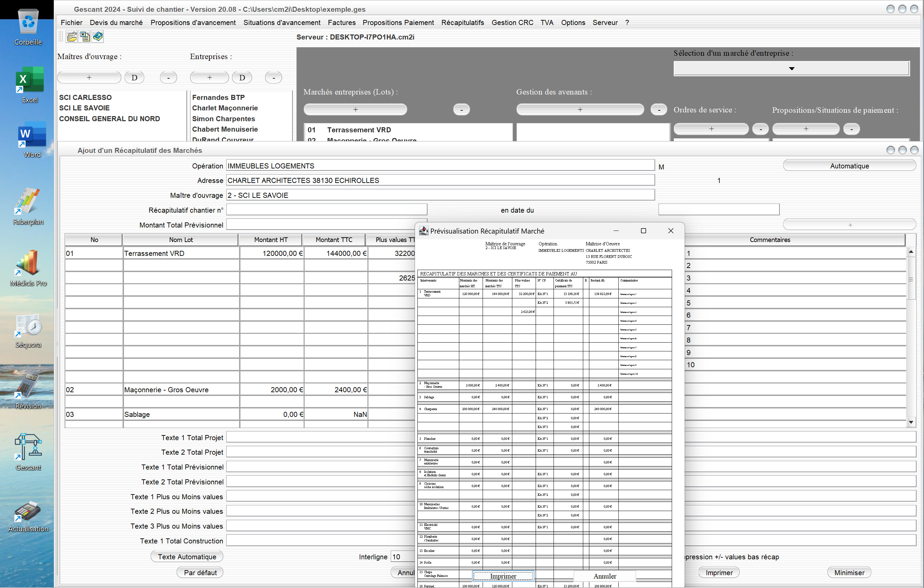Open the Gestion CRC menu
924x588 pixels.
point(512,23)
